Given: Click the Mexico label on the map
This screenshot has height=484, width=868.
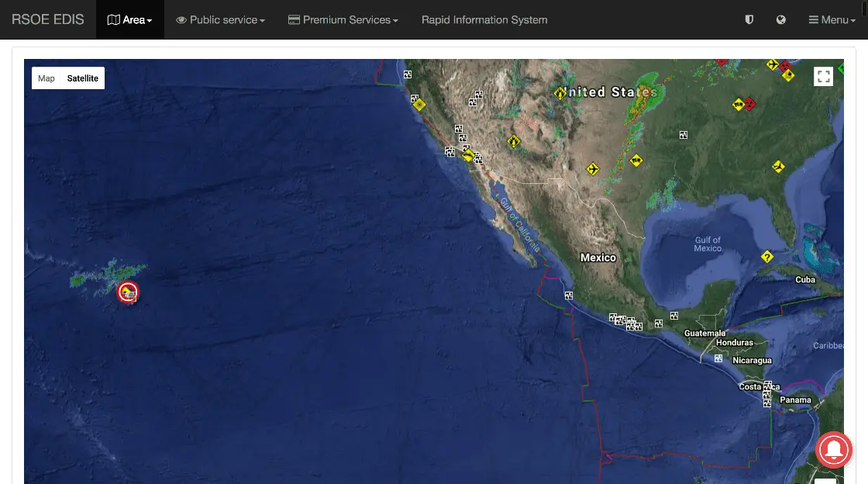Looking at the screenshot, I should pyautogui.click(x=598, y=258).
